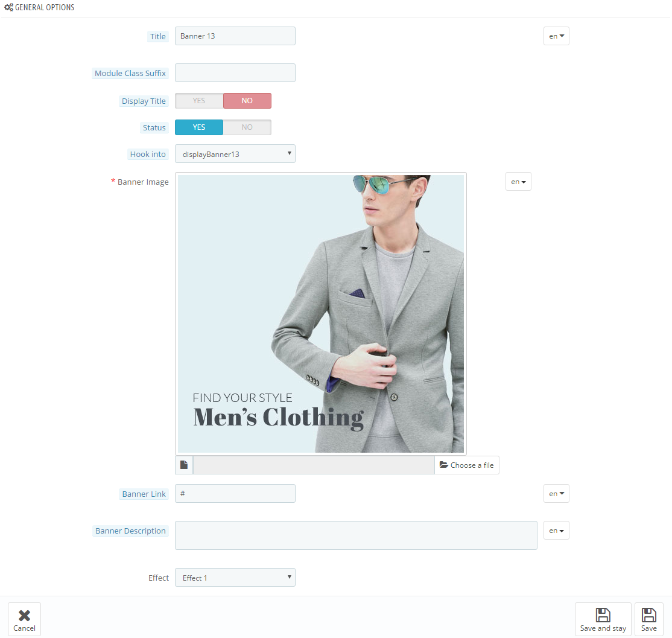The height and width of the screenshot is (638, 672).
Task: Enable Status with YES option
Action: pos(199,127)
